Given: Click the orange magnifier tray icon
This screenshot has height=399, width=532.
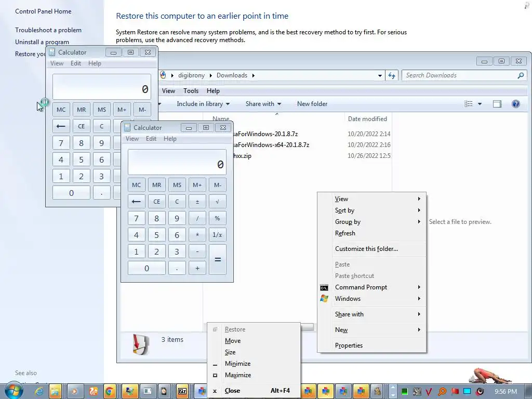Looking at the screenshot, I should tap(442, 392).
